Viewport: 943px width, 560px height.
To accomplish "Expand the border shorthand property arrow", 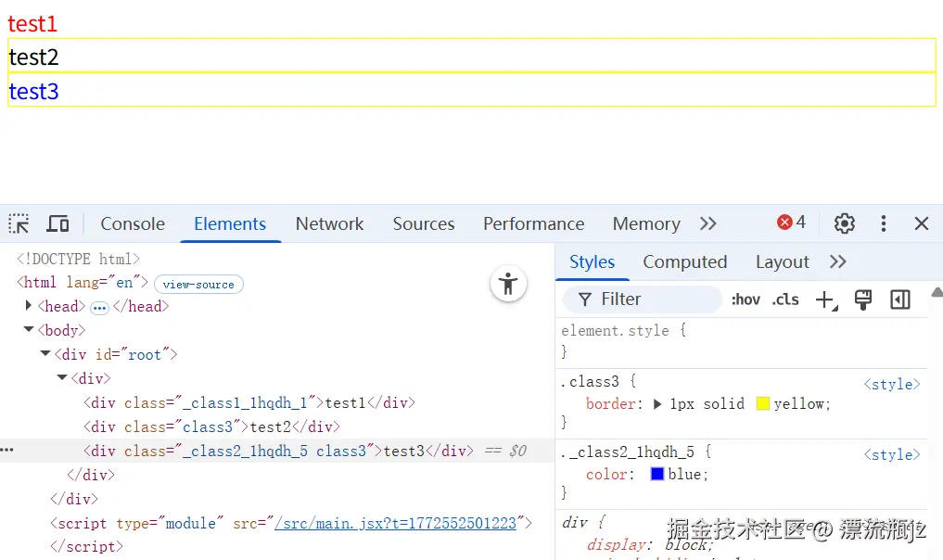I will coord(656,403).
